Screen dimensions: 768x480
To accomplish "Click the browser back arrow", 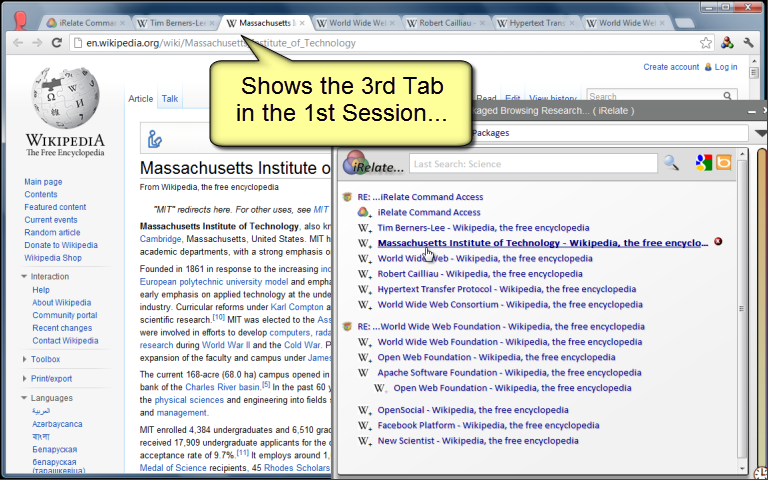I will 18,43.
